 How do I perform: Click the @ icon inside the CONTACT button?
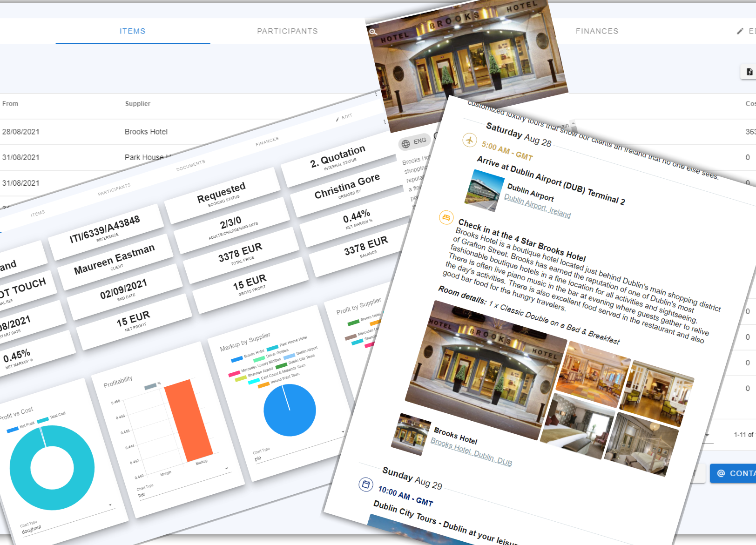721,473
